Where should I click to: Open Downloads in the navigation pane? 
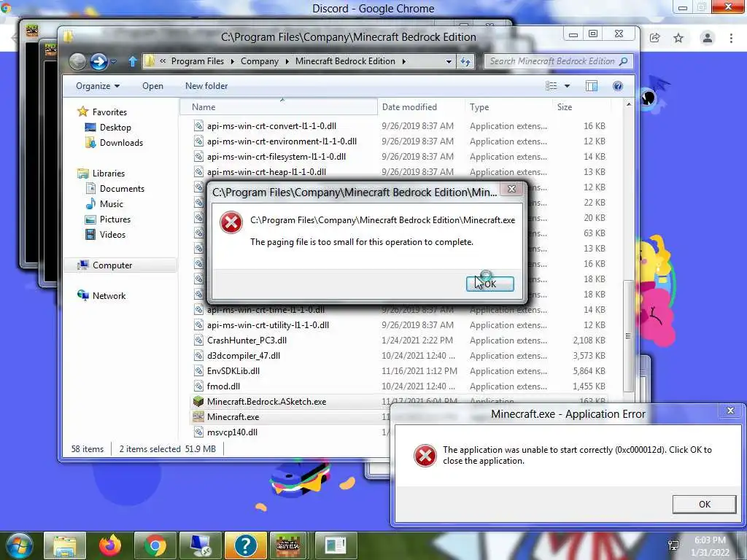[121, 142]
